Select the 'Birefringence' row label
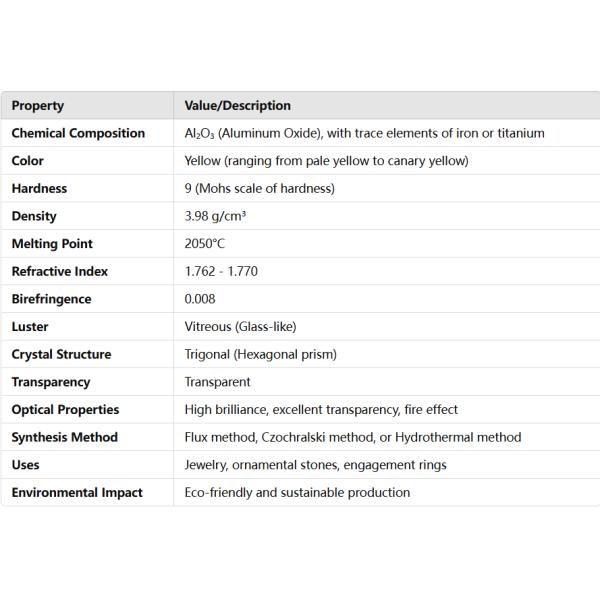Screen dimensions: 600x600 click(x=51, y=299)
